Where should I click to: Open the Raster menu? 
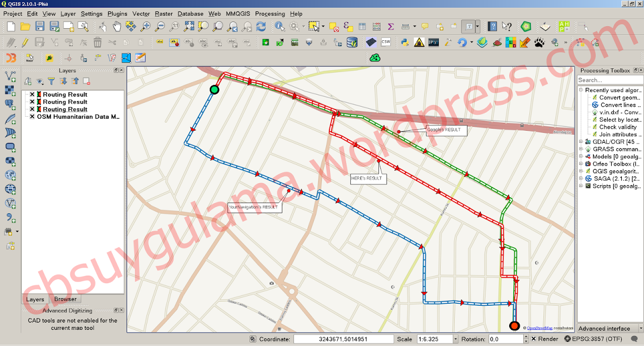click(x=164, y=14)
